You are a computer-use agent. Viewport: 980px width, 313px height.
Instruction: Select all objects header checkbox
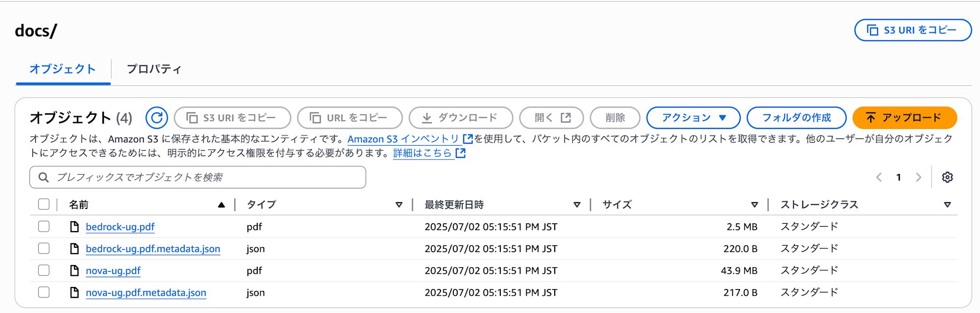[44, 204]
